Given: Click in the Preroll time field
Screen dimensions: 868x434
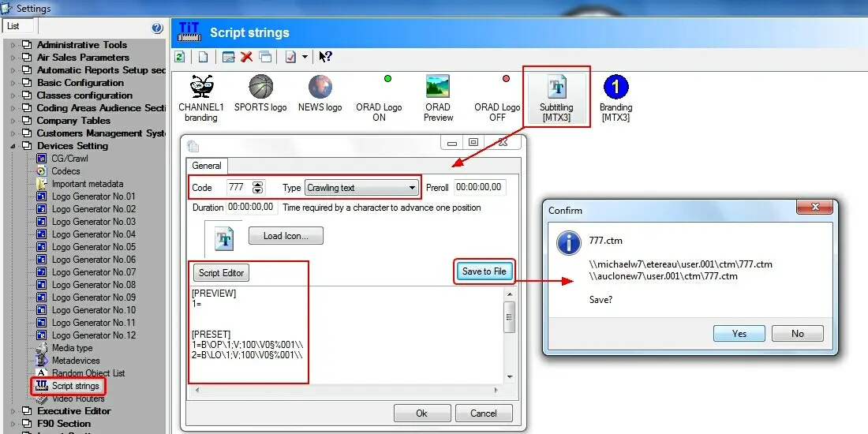Looking at the screenshot, I should pyautogui.click(x=479, y=188).
